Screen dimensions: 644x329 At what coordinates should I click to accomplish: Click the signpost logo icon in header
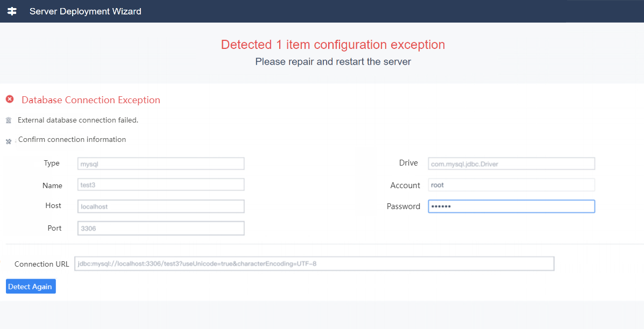pos(12,11)
